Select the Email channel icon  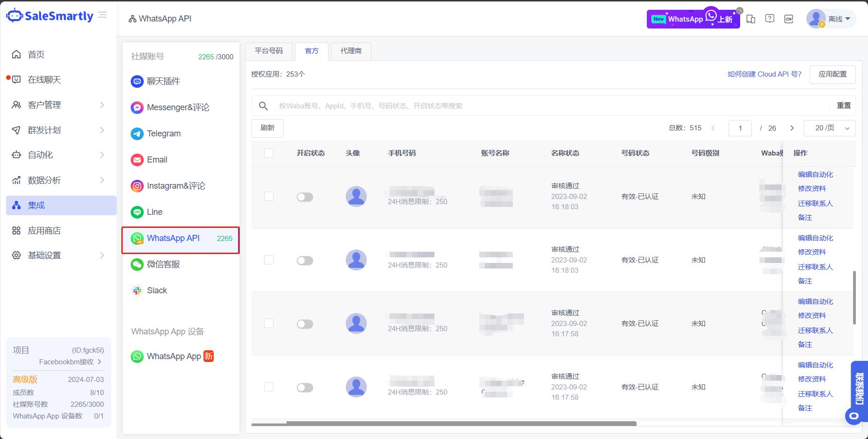pos(137,160)
